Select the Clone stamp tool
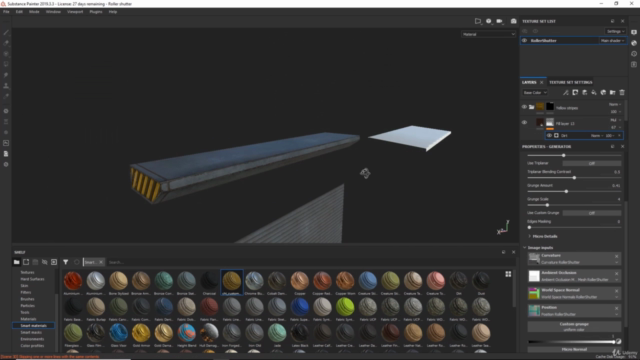Screen dimensions: 640x360 (x=6, y=86)
